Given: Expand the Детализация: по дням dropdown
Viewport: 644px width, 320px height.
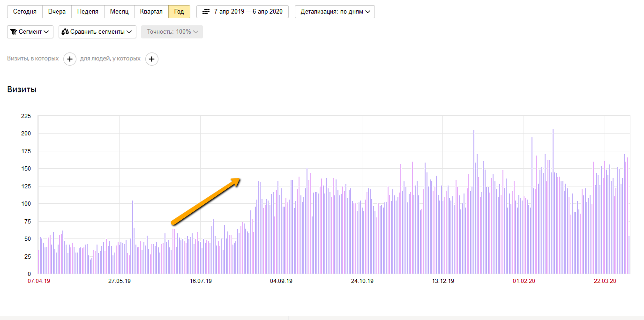Looking at the screenshot, I should 335,12.
